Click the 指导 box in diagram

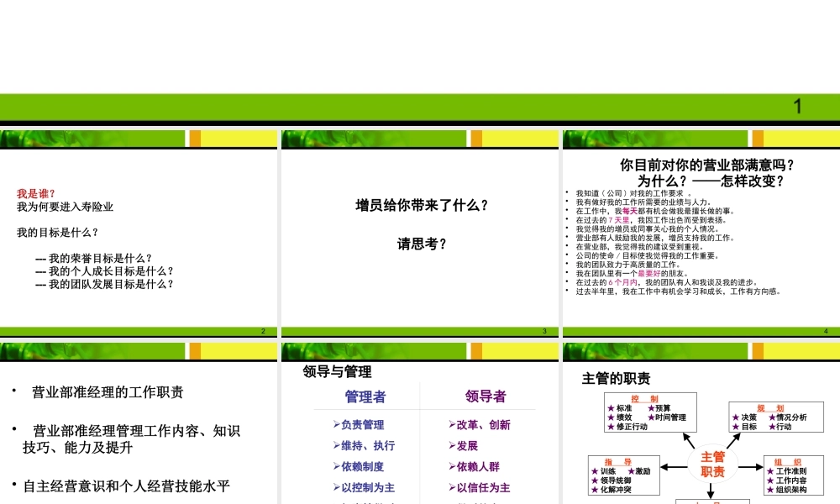[x=624, y=475]
